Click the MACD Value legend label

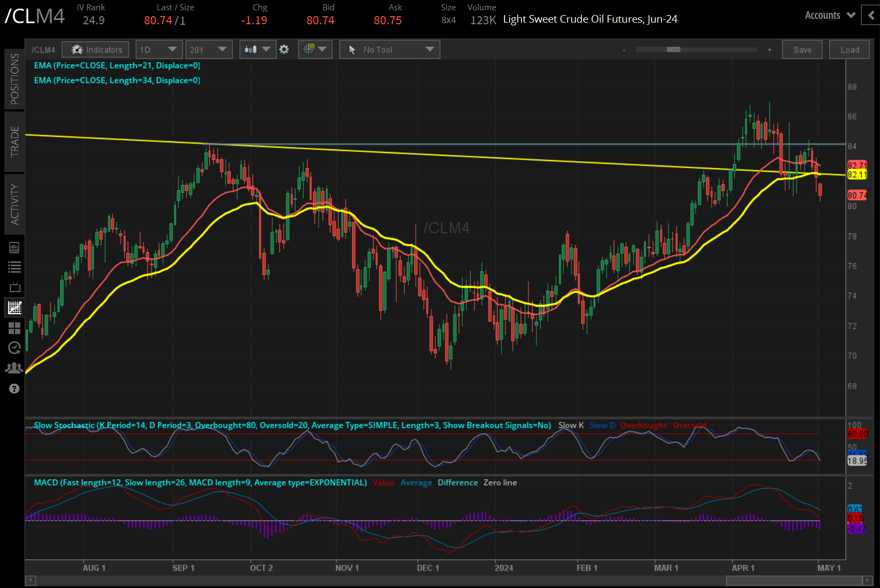click(383, 482)
